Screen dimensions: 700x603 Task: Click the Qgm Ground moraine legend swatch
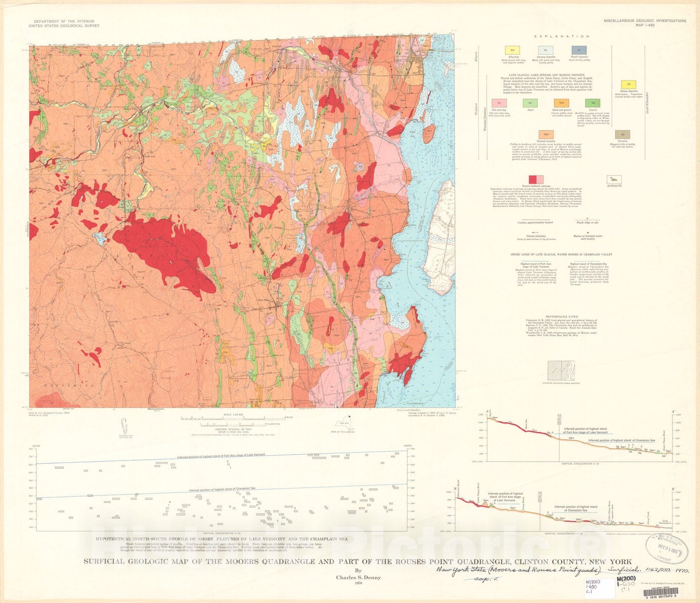[546, 135]
